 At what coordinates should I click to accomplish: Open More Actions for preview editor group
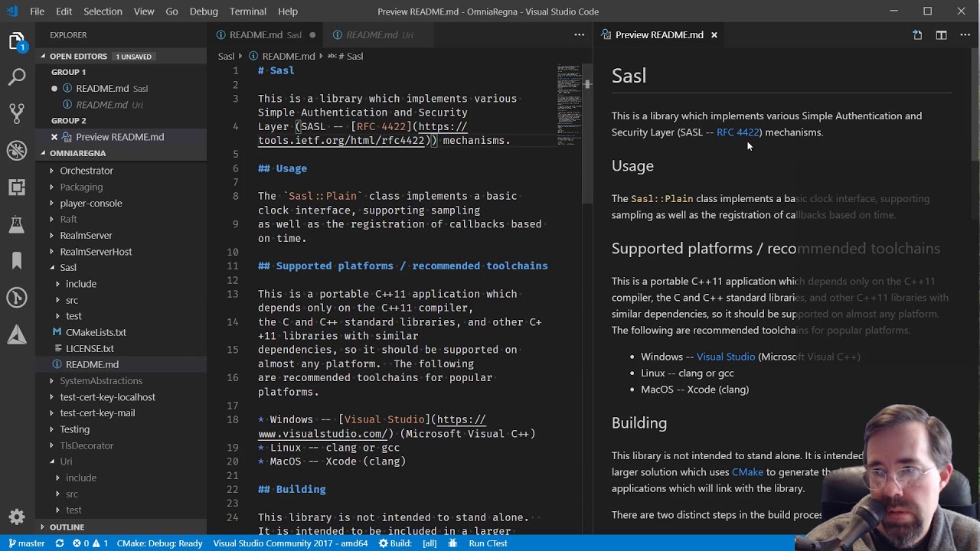(x=965, y=35)
